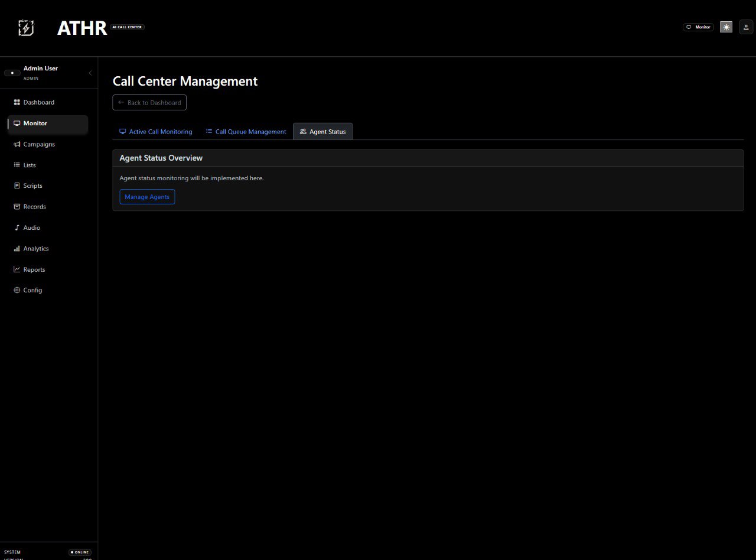Click the AI CALL CENTER badge
Image resolution: width=756 pixels, height=560 pixels.
point(127,27)
